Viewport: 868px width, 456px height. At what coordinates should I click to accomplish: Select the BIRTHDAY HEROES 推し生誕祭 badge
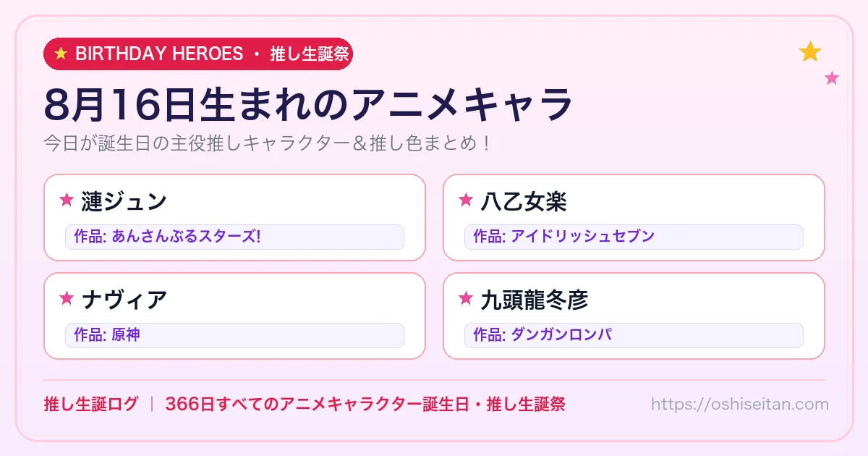(198, 54)
